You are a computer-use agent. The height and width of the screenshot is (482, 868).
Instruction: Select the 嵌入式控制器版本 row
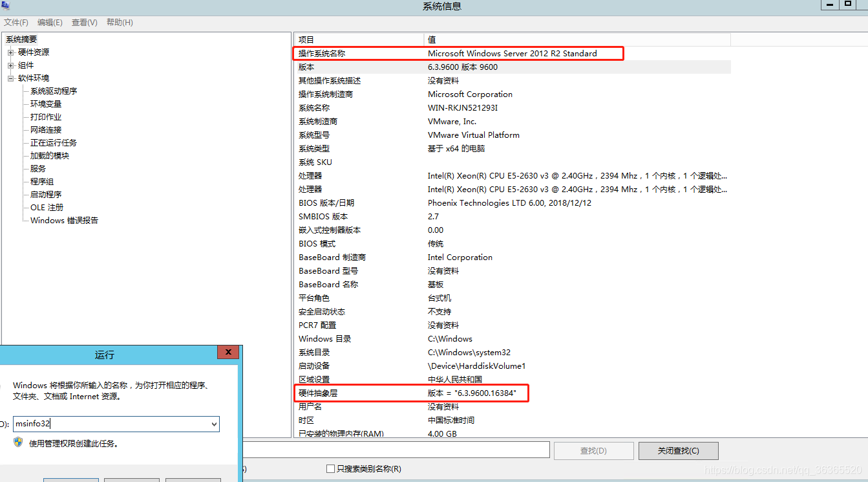513,230
